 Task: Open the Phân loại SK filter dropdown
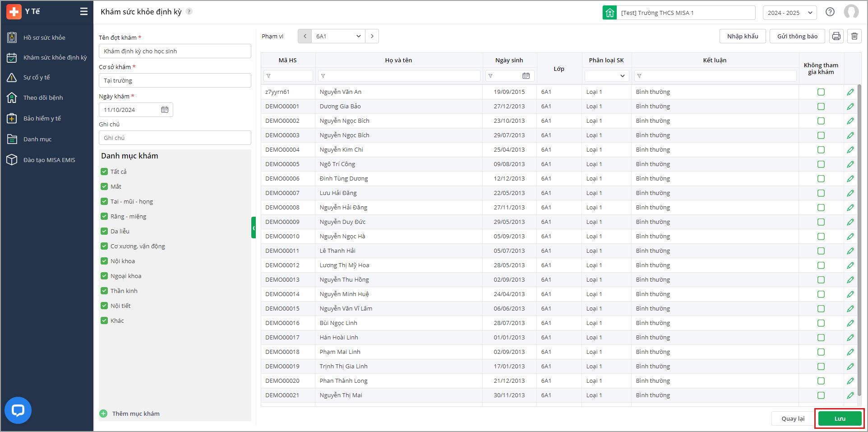[607, 76]
